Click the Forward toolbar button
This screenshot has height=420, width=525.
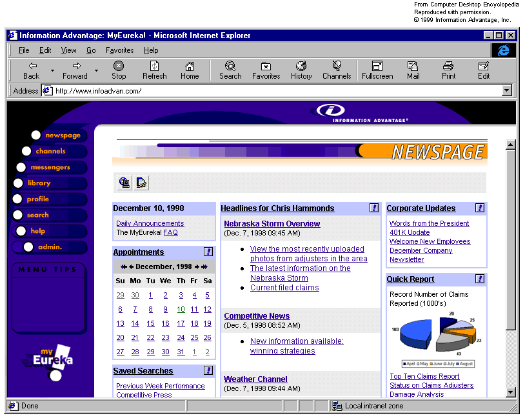(x=75, y=71)
